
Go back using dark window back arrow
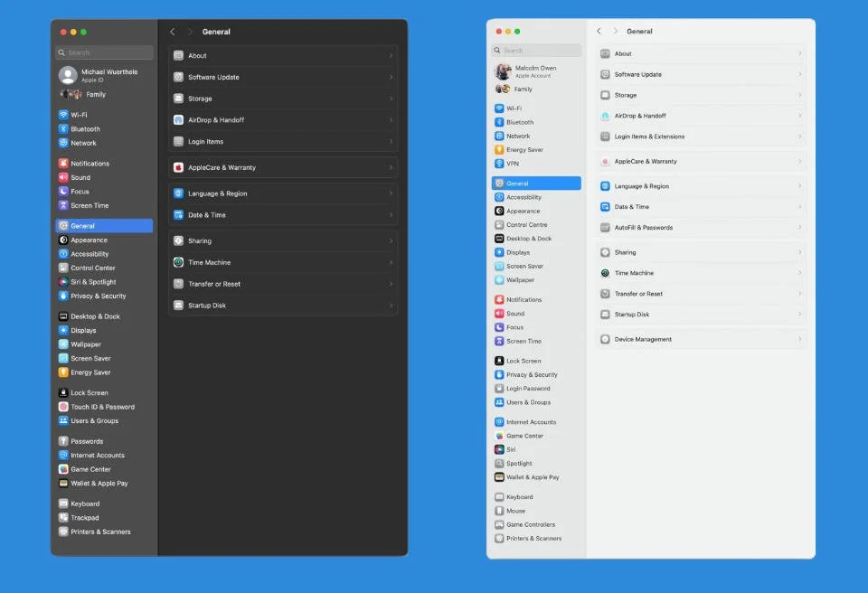point(173,32)
